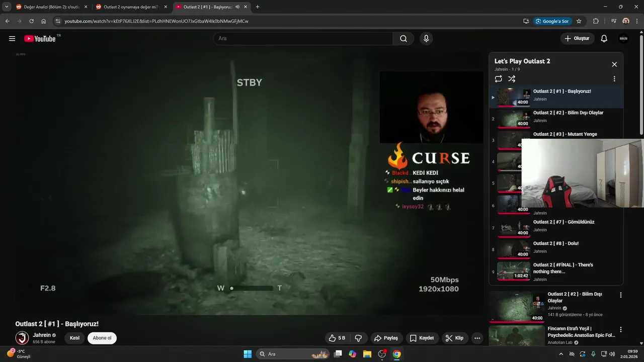This screenshot has height=362, width=644.
Task: Open the account avatar menu
Action: (x=624, y=39)
